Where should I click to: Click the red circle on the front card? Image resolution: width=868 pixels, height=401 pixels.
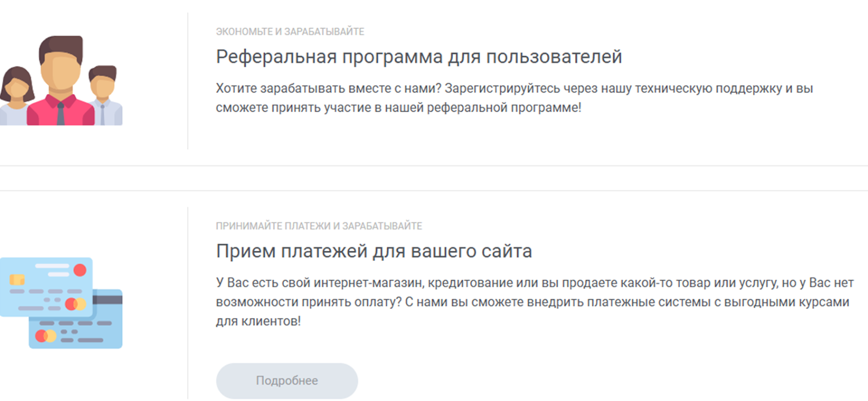80,270
